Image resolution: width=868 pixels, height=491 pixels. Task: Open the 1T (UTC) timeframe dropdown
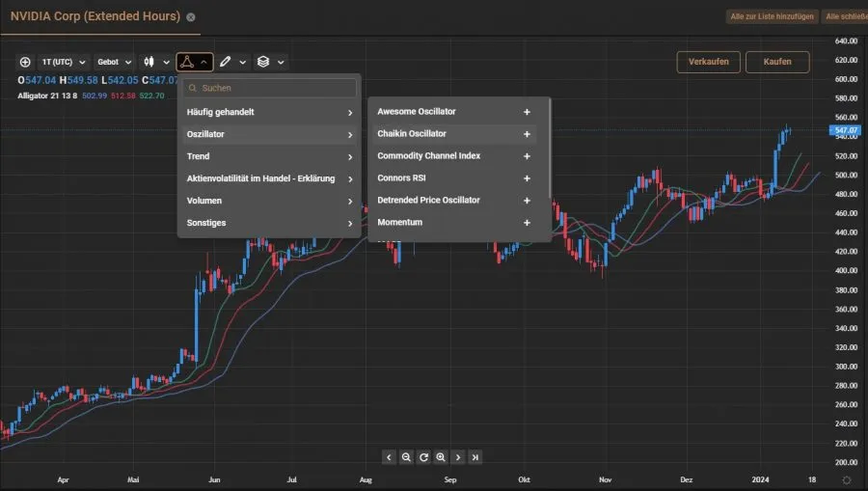63,62
